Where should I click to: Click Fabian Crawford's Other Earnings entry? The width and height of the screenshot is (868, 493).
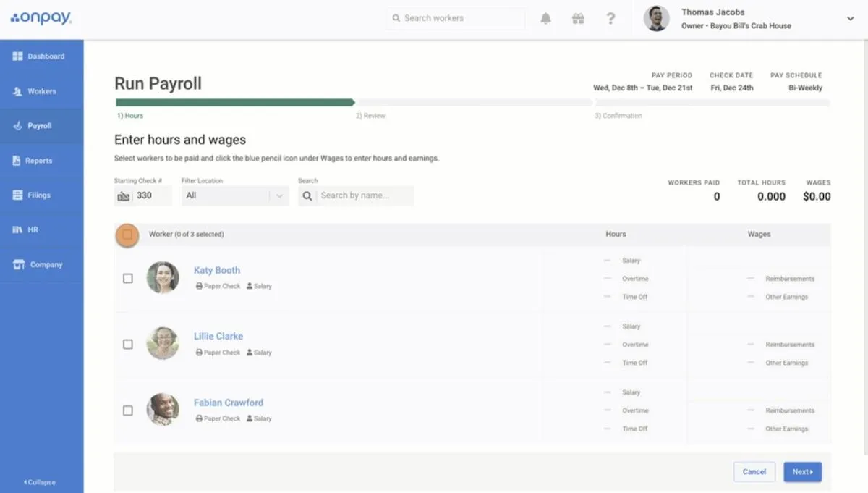[x=778, y=429]
